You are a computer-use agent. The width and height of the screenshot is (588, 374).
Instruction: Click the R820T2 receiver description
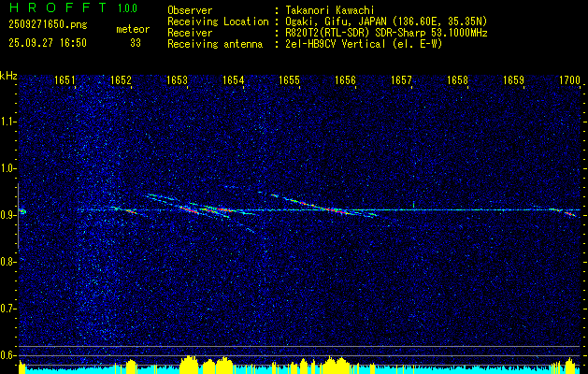point(386,33)
